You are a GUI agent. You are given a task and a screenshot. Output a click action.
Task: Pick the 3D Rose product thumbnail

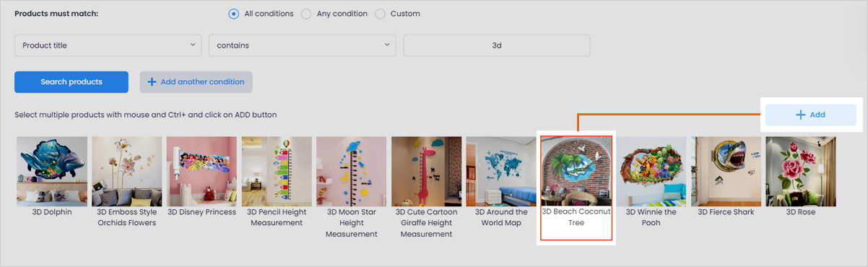coord(801,172)
